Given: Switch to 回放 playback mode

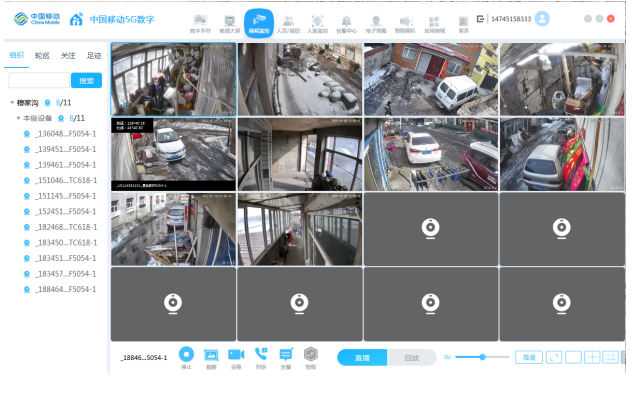Looking at the screenshot, I should tap(412, 358).
